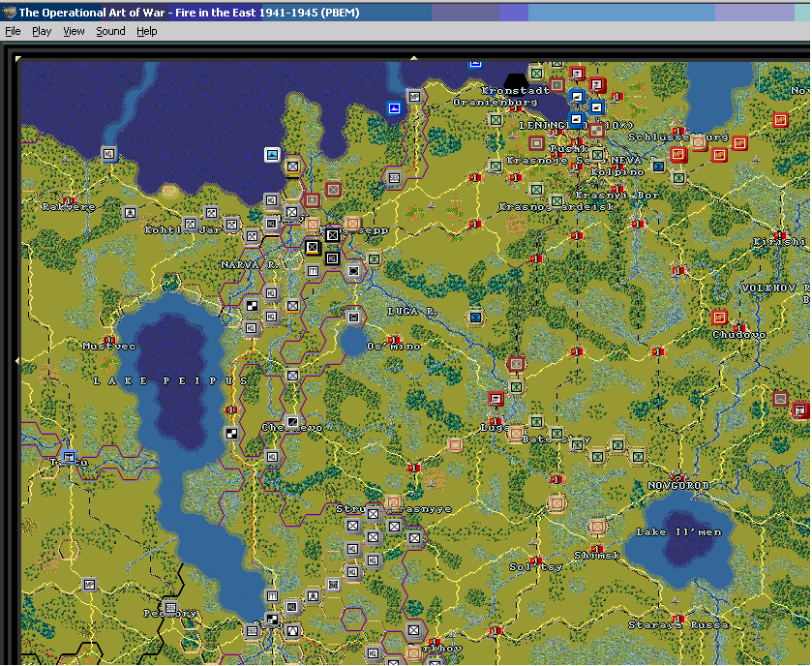Viewport: 812px width, 666px height.
Task: Click the objective flag on Novgorod
Action: tap(677, 478)
